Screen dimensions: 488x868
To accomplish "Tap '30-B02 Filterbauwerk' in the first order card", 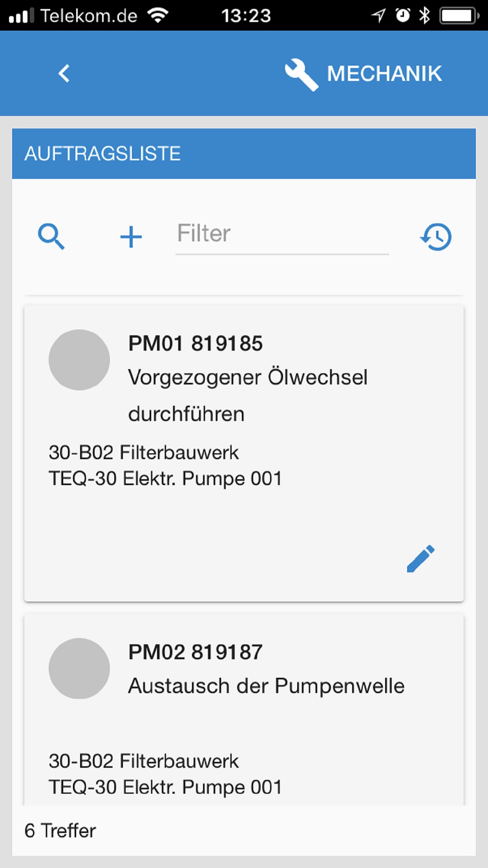I will click(x=143, y=452).
